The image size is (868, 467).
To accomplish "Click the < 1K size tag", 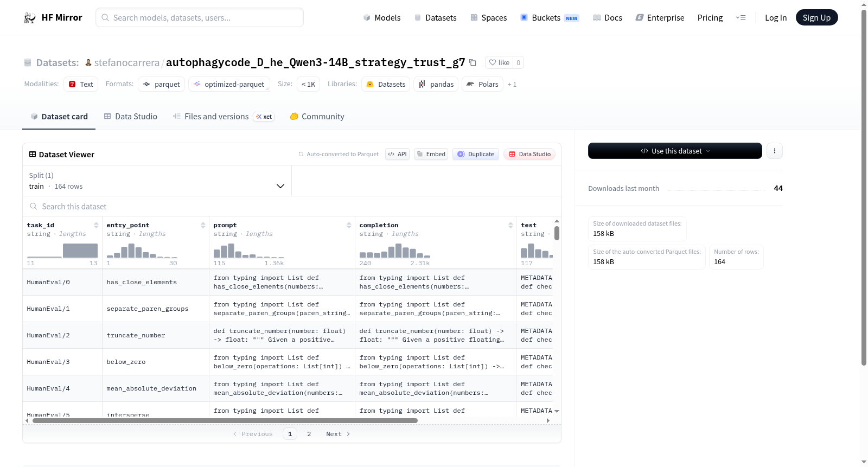I will click(308, 84).
